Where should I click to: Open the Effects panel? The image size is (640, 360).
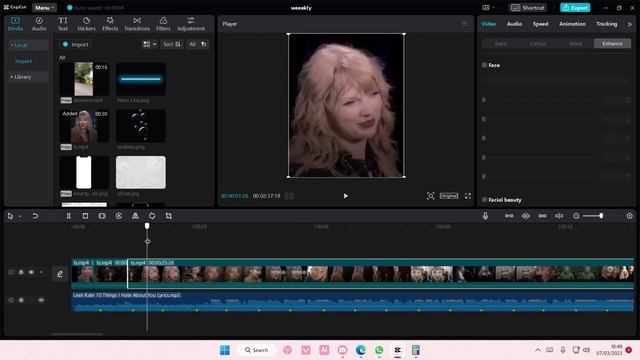(x=110, y=24)
